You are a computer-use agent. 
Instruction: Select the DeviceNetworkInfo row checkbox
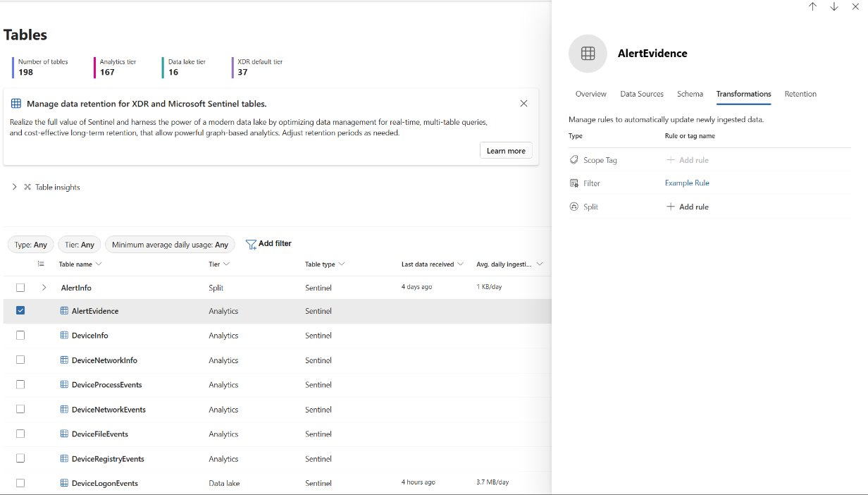(x=20, y=360)
